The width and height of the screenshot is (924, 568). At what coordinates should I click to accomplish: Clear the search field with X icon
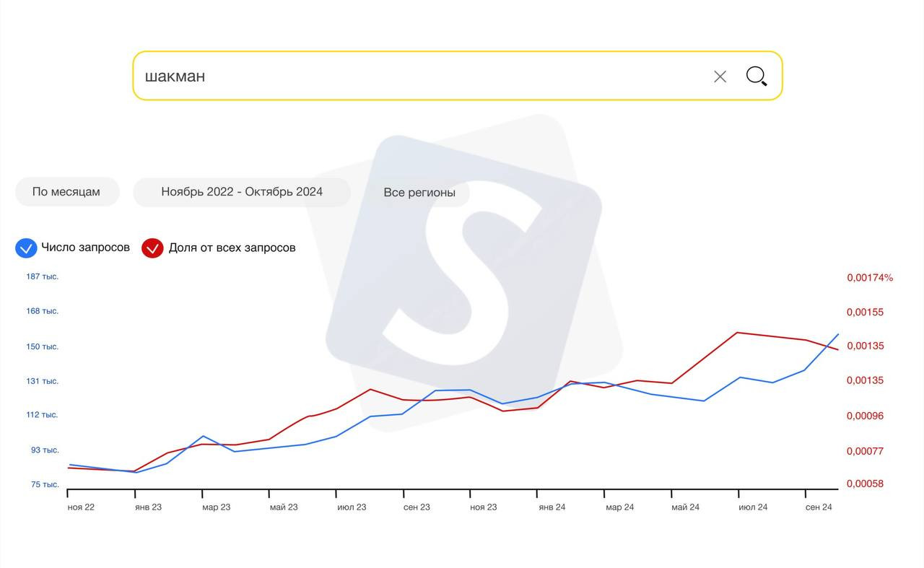tap(720, 77)
